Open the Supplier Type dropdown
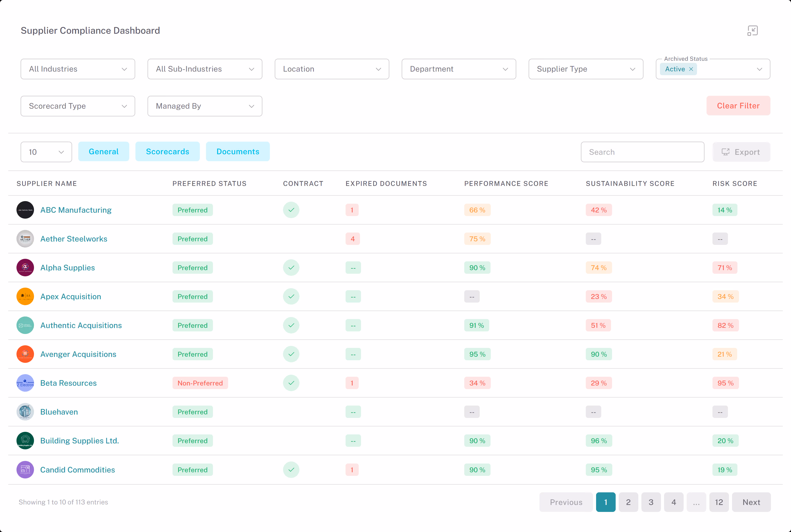Viewport: 791px width, 532px height. [x=586, y=69]
